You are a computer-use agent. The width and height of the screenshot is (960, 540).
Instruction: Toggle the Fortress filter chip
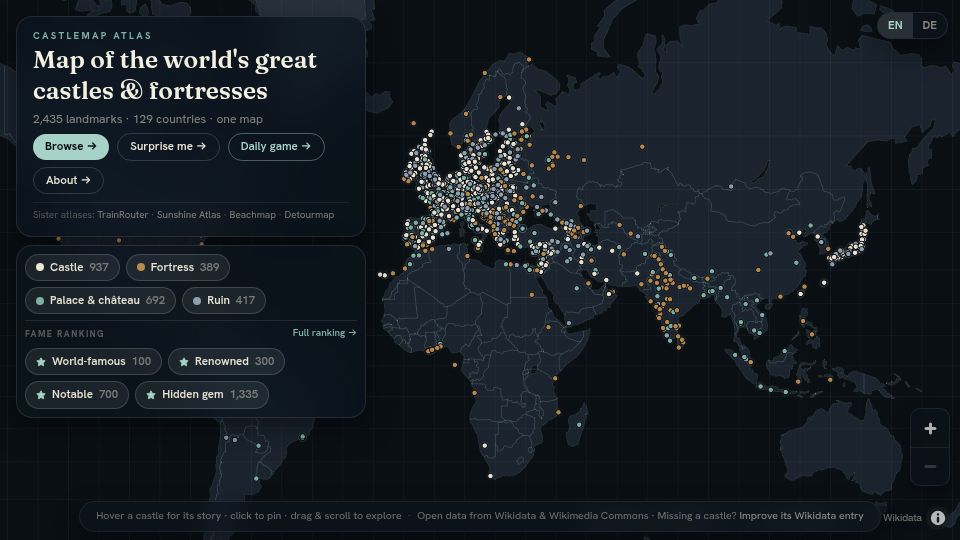[178, 267]
